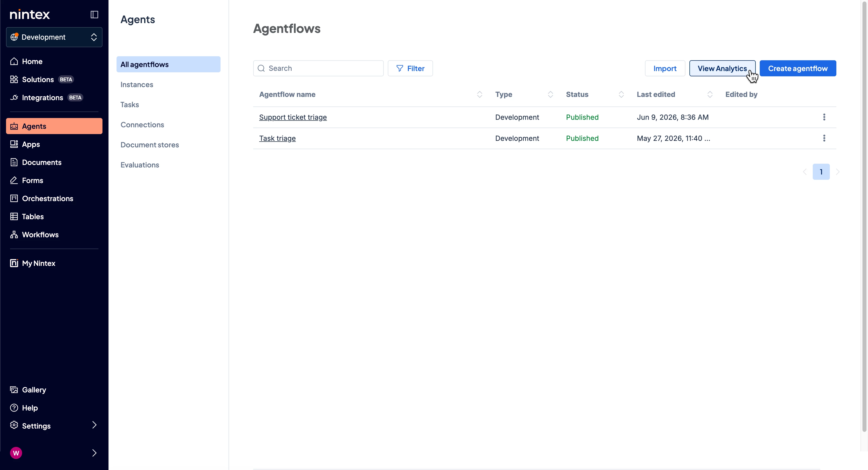
Task: Click the W user avatar
Action: tap(16, 453)
